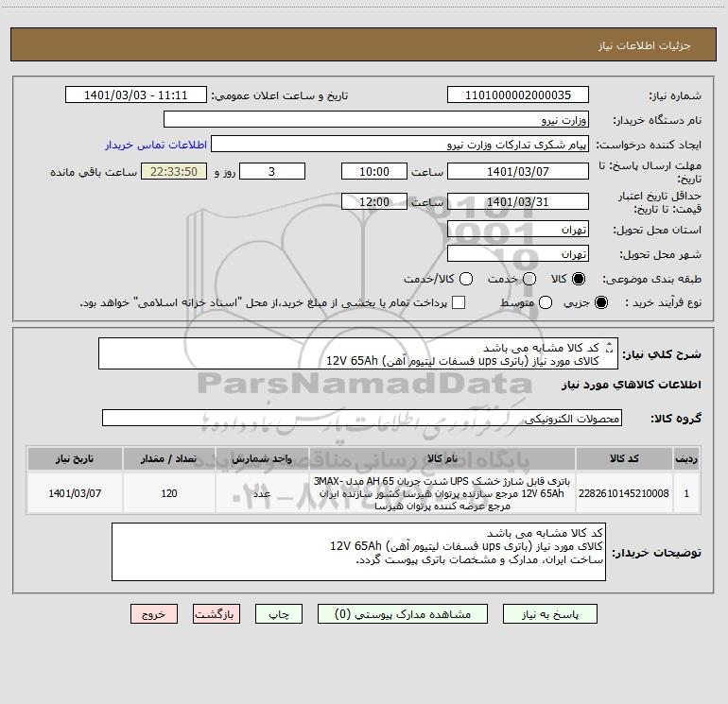
Task: Click the 'ردیف' column header
Action: click(x=686, y=458)
